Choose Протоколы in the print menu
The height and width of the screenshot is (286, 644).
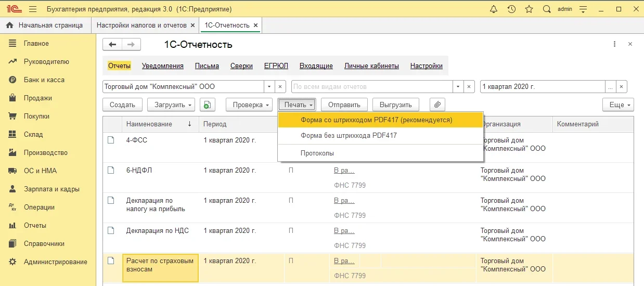pos(381,153)
